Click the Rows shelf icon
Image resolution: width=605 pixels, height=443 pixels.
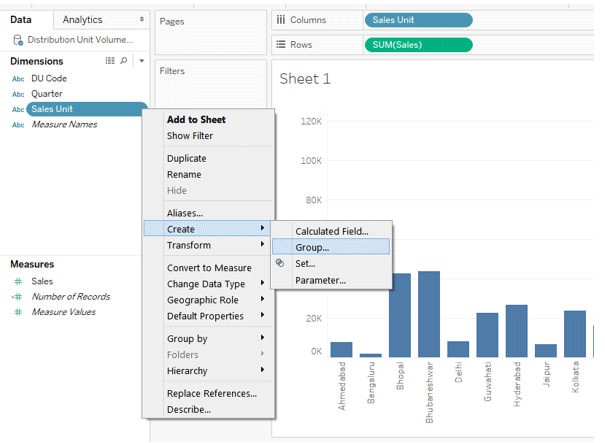click(x=279, y=44)
